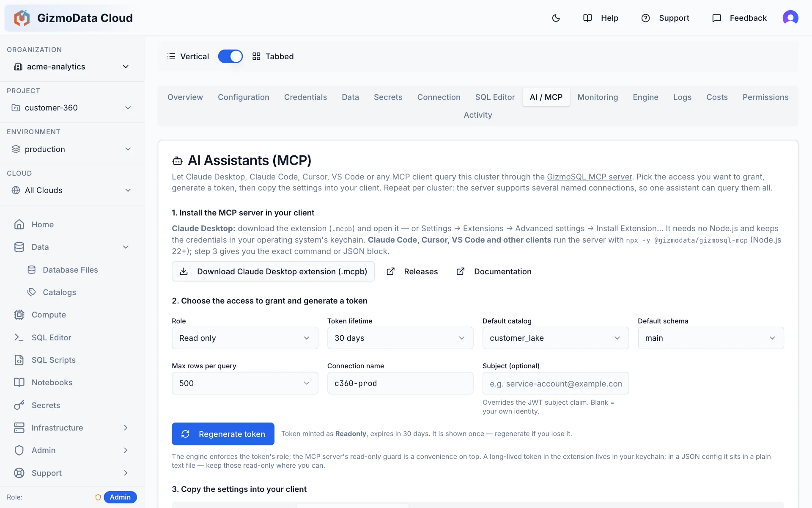Switch to the Monitoring tab
Image resolution: width=812 pixels, height=508 pixels.
coord(598,97)
